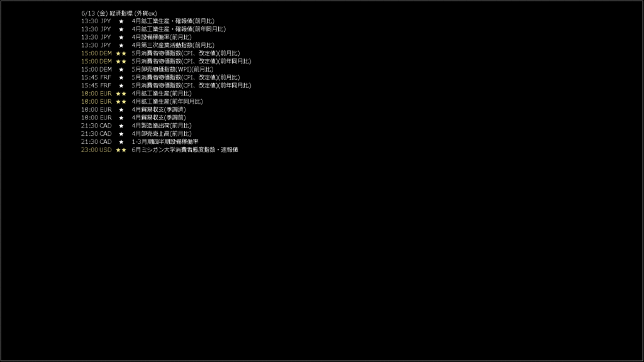The height and width of the screenshot is (362, 644).
Task: Click the 23:00 USD time label
Action: tap(96, 150)
